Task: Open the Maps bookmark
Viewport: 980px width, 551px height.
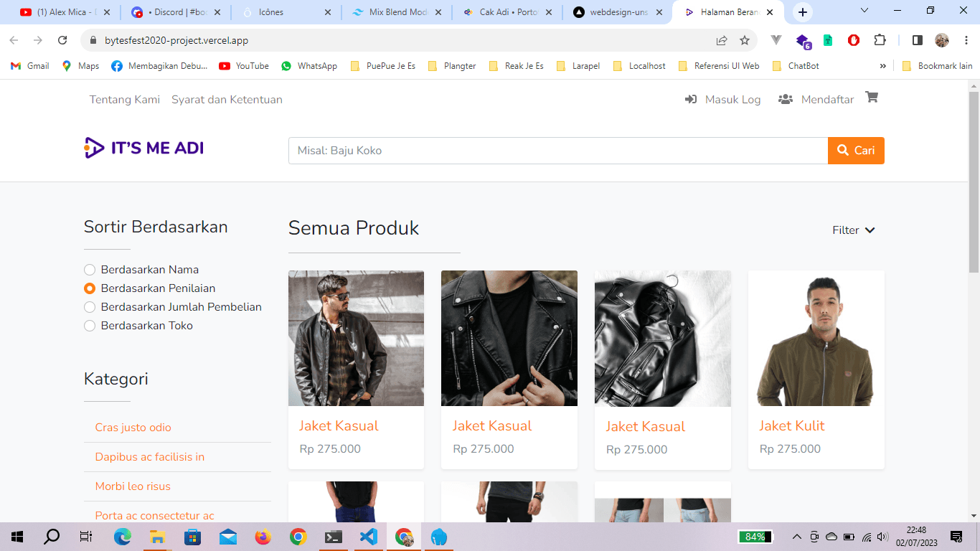Action: click(x=80, y=66)
